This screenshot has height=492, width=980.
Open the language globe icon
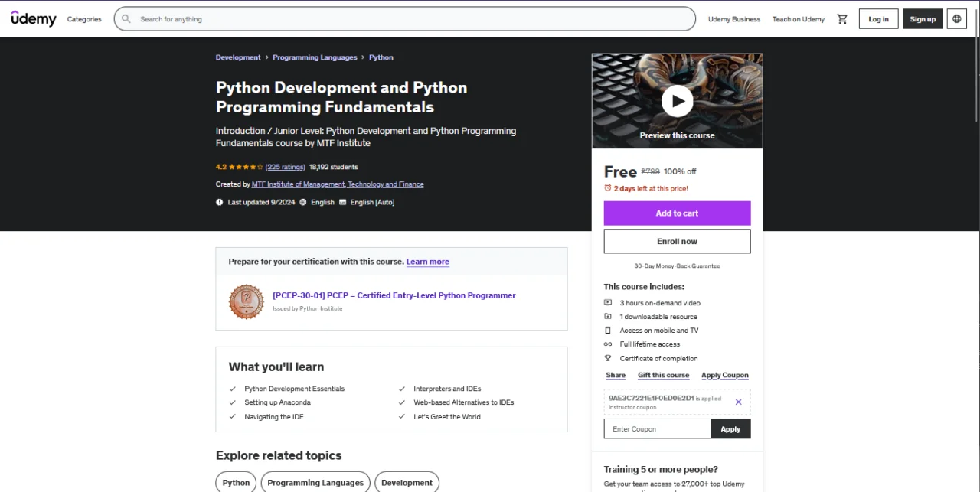[957, 19]
